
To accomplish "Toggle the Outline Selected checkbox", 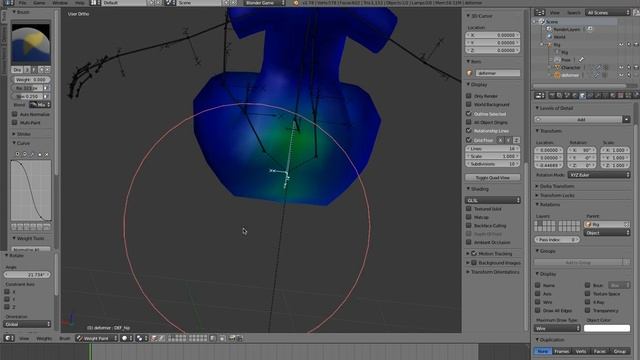I will 469,113.
